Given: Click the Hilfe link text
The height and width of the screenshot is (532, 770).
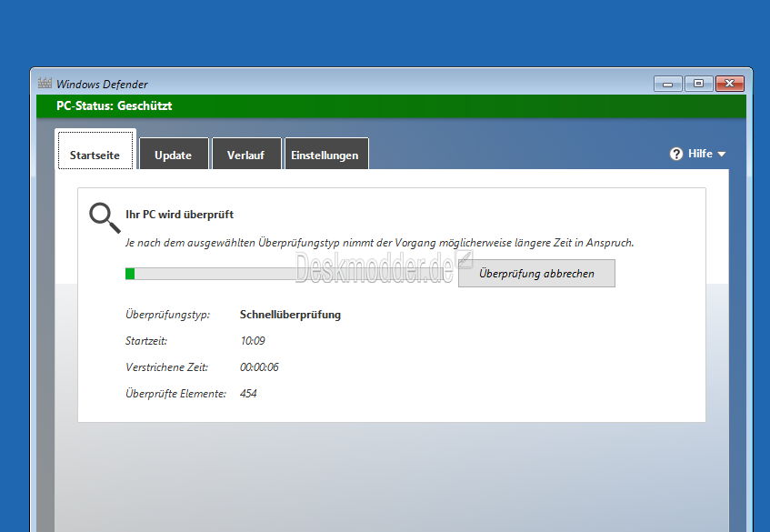Looking at the screenshot, I should point(700,154).
